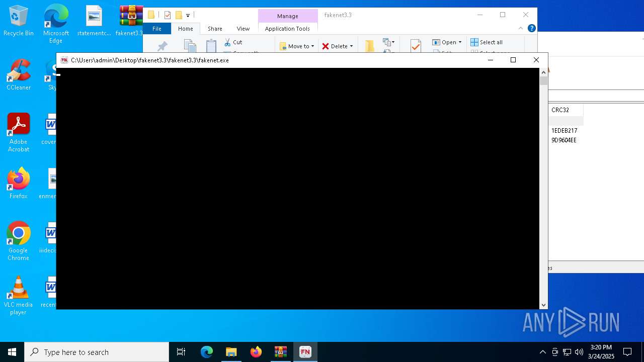Open the View ribbon tab
Screen dimensions: 644x362
tap(243, 29)
